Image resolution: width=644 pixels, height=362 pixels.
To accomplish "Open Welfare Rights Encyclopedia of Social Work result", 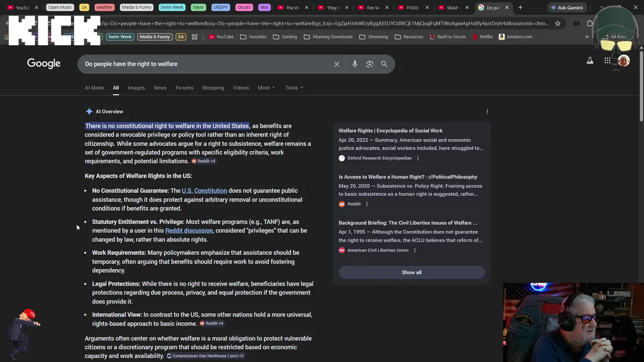I will [390, 131].
